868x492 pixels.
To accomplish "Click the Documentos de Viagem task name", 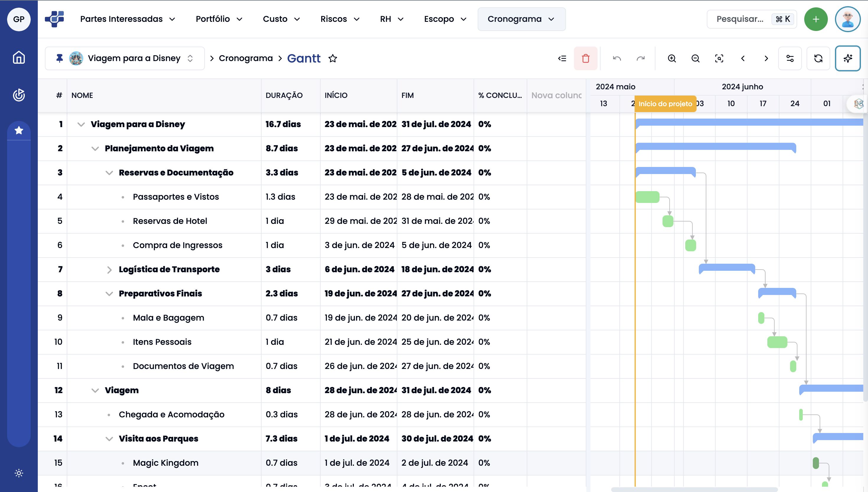I will (x=183, y=366).
